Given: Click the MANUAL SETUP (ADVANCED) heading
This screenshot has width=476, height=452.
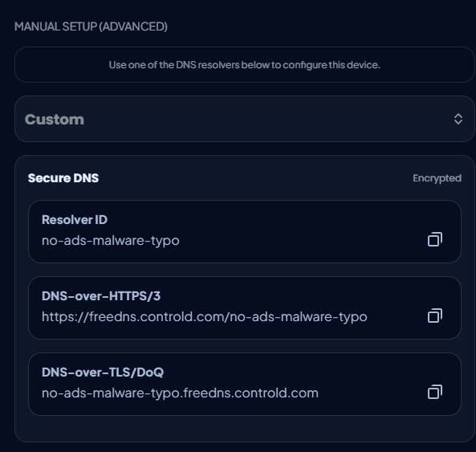Looking at the screenshot, I should click(x=91, y=26).
